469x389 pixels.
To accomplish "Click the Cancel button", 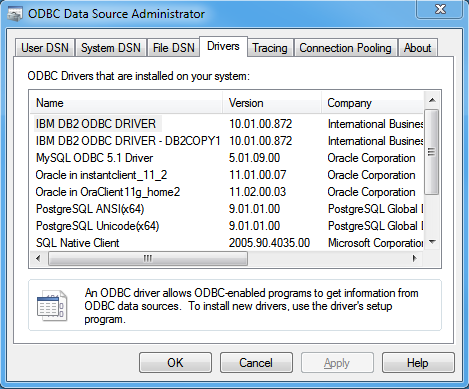I will tap(256, 363).
